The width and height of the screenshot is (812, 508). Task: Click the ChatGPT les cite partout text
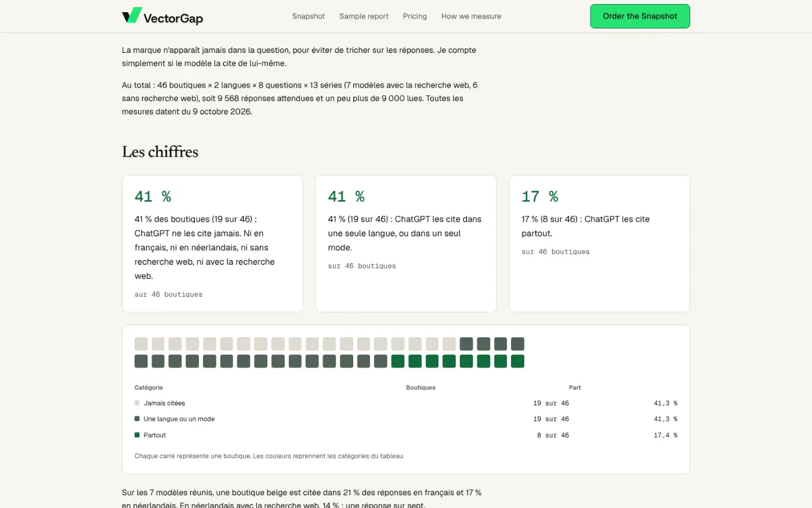pyautogui.click(x=585, y=226)
